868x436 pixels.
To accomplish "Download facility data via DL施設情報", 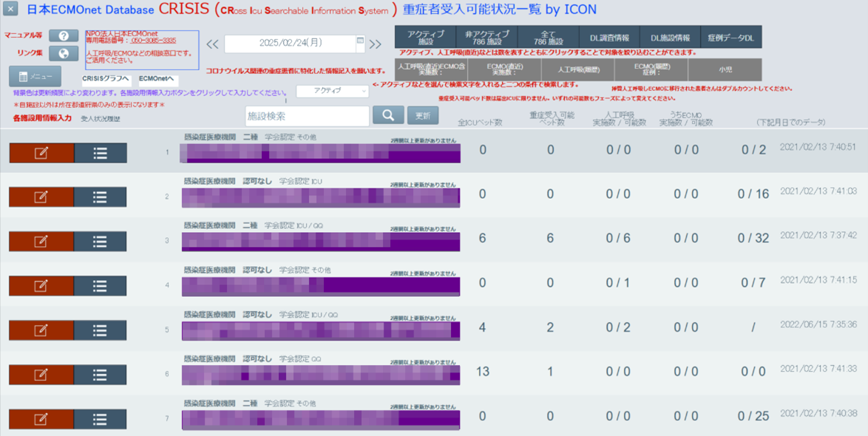I will (x=670, y=37).
